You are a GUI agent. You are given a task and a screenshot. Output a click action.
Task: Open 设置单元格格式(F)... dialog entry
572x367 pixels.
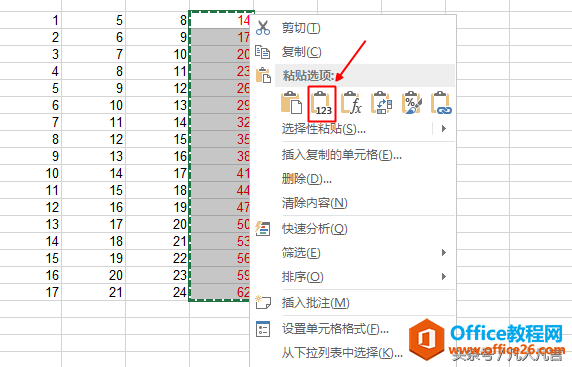click(x=335, y=329)
